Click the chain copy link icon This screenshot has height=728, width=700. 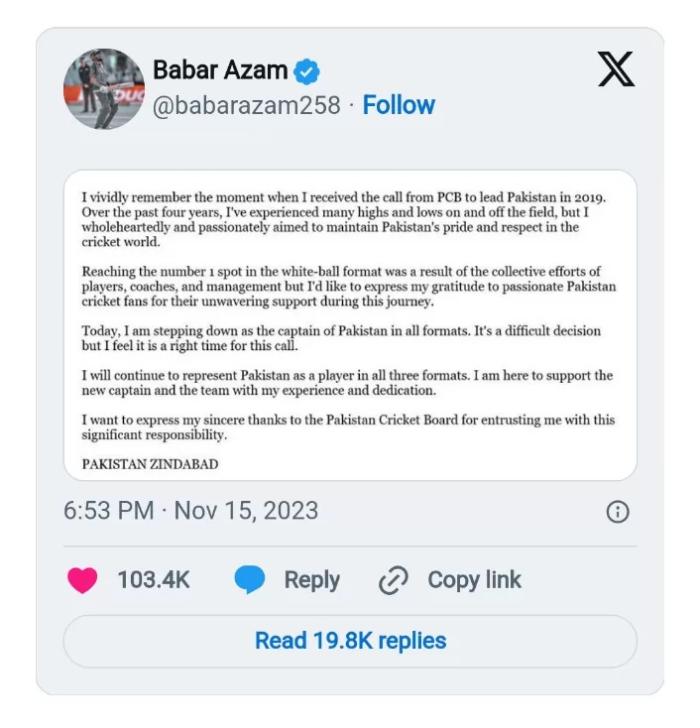click(x=394, y=580)
